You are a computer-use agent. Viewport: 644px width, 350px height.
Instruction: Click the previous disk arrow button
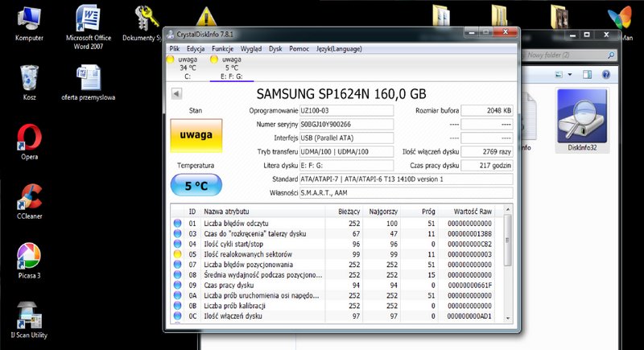(x=176, y=93)
